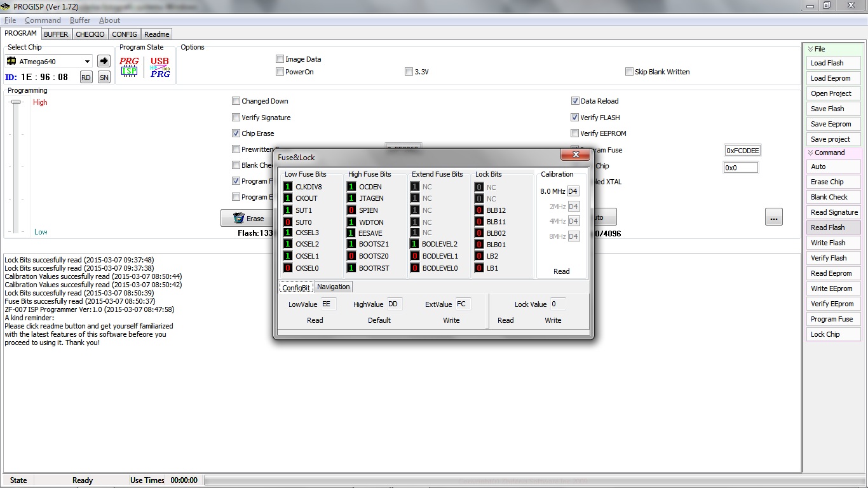Viewport: 868px width, 488px height.
Task: Open the Command menu
Action: pyautogui.click(x=43, y=20)
